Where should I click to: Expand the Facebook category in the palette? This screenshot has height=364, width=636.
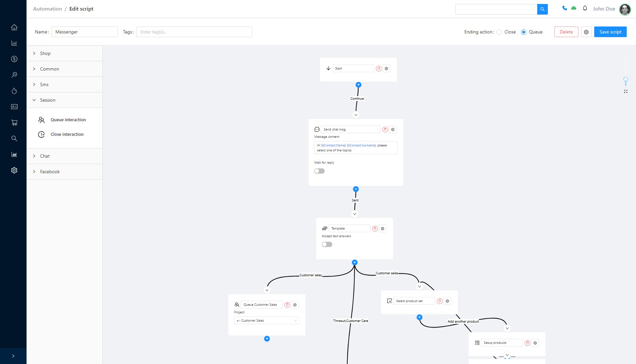[x=50, y=172]
